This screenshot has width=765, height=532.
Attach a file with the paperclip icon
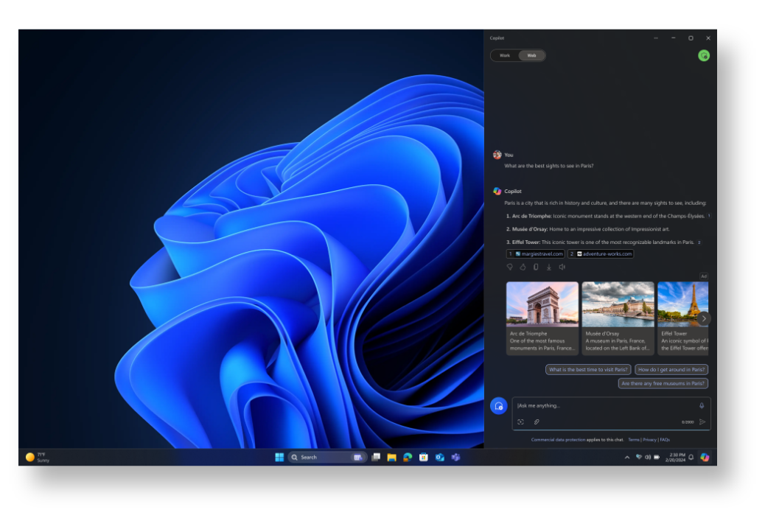point(536,421)
